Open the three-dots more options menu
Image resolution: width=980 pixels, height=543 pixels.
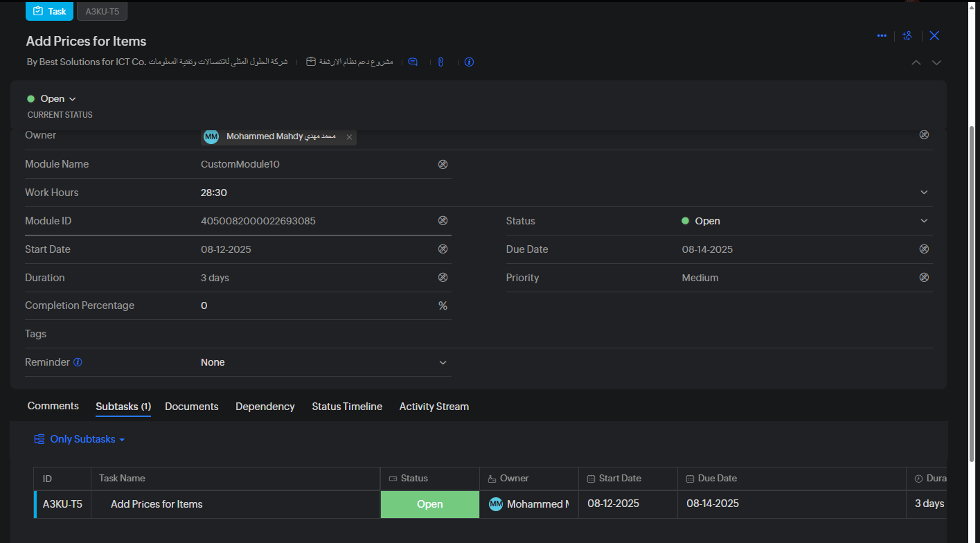pos(881,36)
